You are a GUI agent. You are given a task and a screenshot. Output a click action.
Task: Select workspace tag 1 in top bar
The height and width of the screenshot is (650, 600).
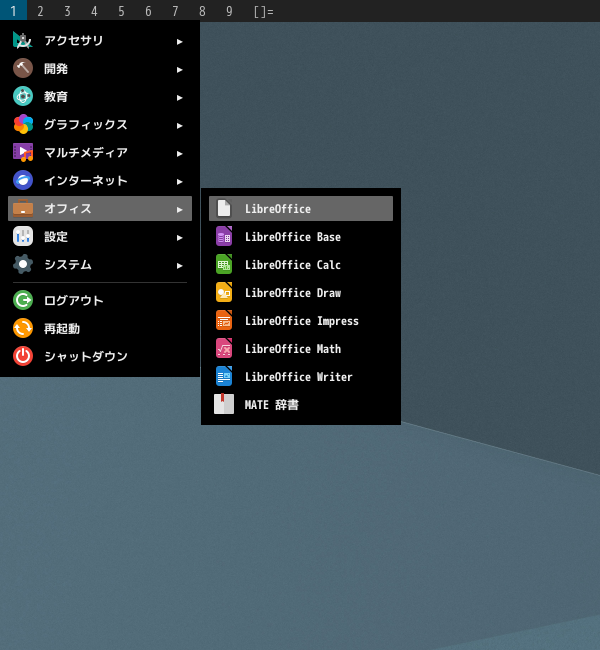click(13, 11)
